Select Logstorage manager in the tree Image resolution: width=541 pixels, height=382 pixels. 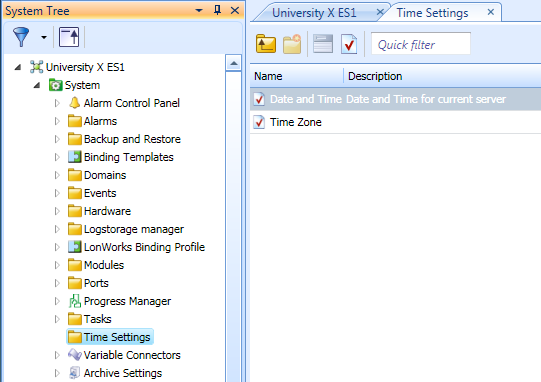click(134, 229)
